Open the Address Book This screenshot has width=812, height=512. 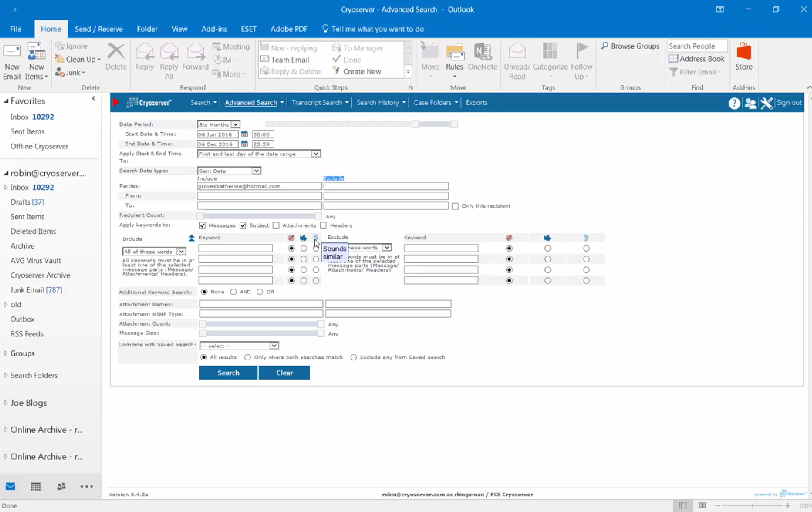point(696,59)
